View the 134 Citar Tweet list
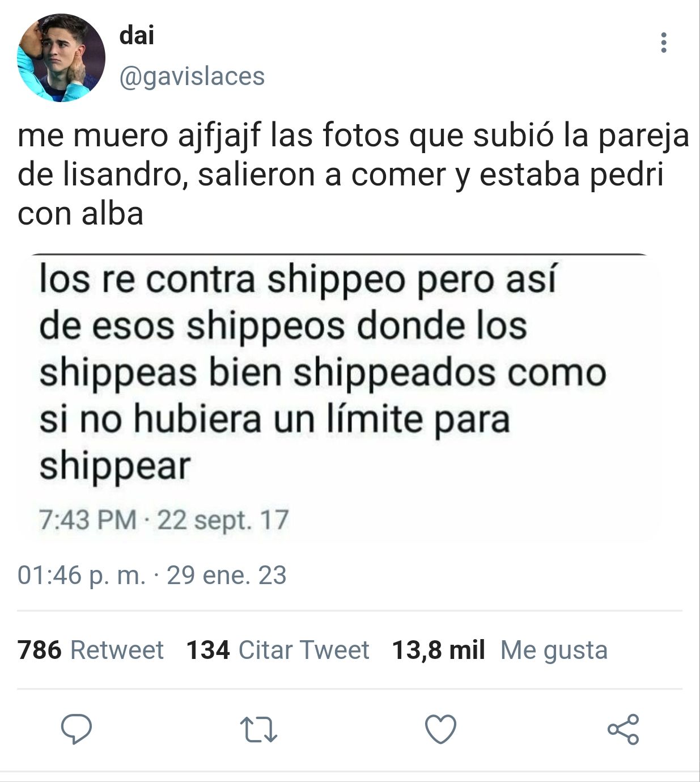 278,650
